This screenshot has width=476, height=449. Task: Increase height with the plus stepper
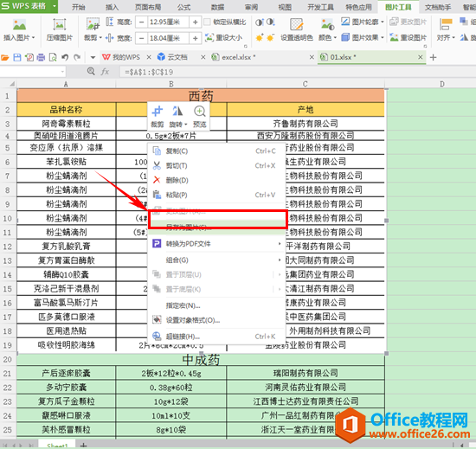tap(196, 22)
